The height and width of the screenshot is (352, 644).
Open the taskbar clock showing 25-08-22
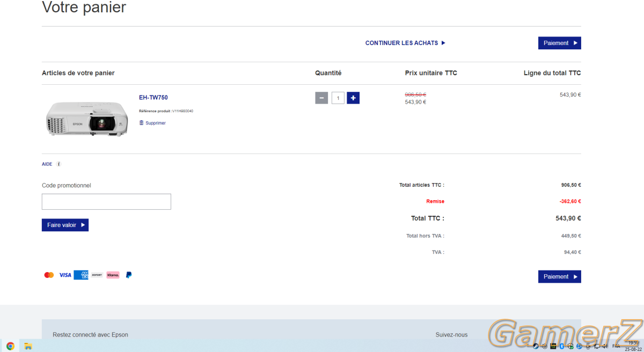633,346
